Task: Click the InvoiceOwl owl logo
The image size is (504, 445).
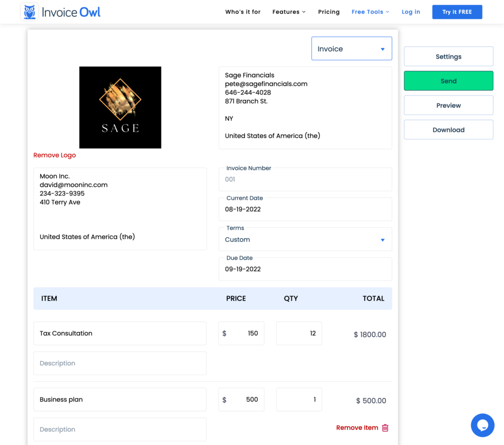Action: [x=29, y=11]
